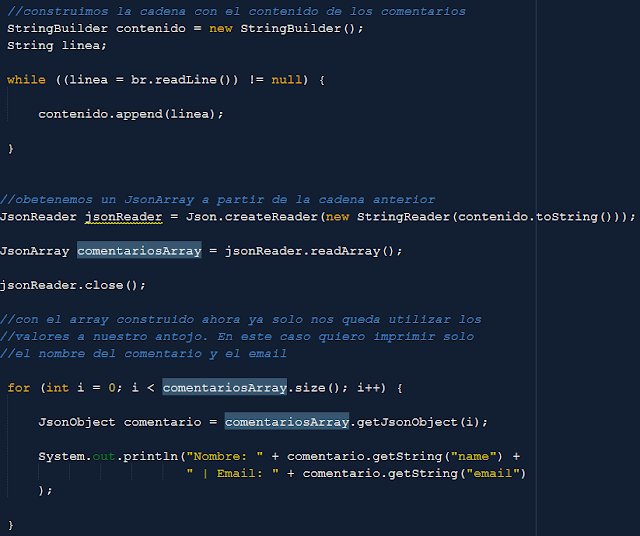Click the 'new' keyword before StringBuilder()
Screen dimensions: 640x536
pos(221,29)
